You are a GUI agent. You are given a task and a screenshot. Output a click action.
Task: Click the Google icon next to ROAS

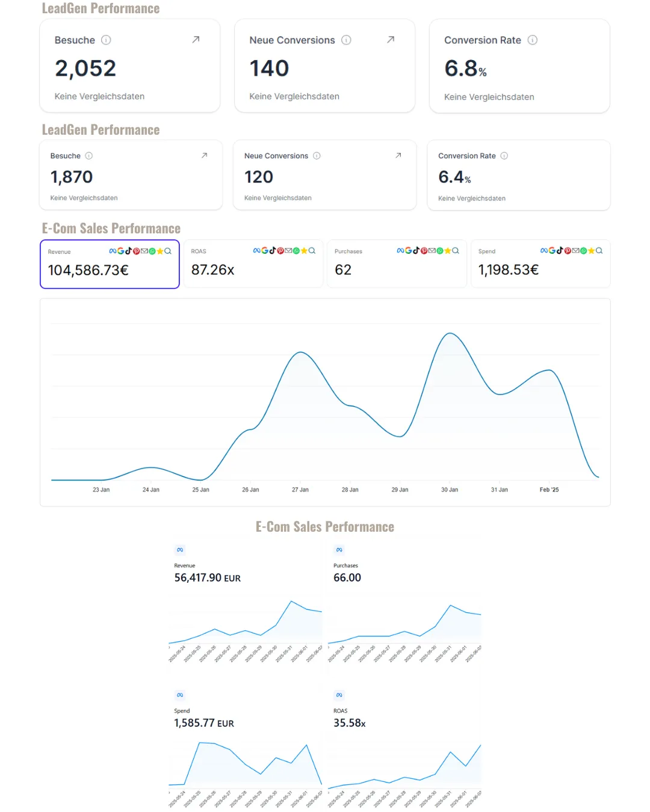point(265,251)
